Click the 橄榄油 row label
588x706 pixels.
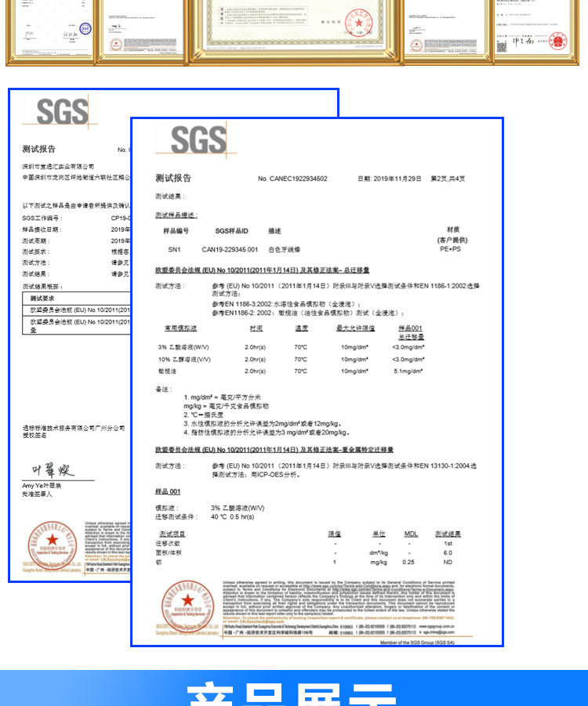(167, 371)
